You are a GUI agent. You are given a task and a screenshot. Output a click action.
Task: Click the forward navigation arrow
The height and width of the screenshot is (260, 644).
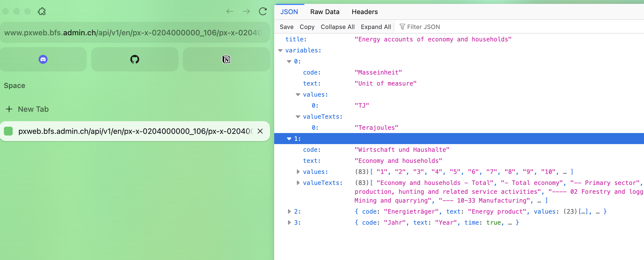tap(246, 11)
